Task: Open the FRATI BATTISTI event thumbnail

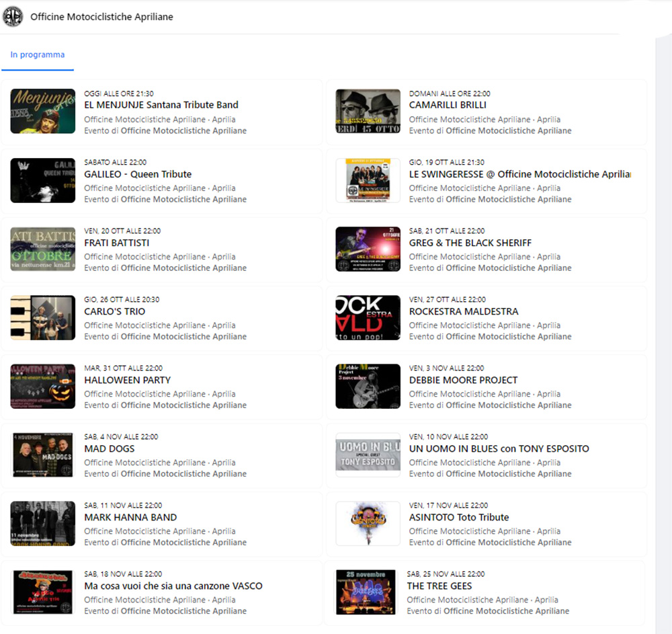Action: [43, 249]
